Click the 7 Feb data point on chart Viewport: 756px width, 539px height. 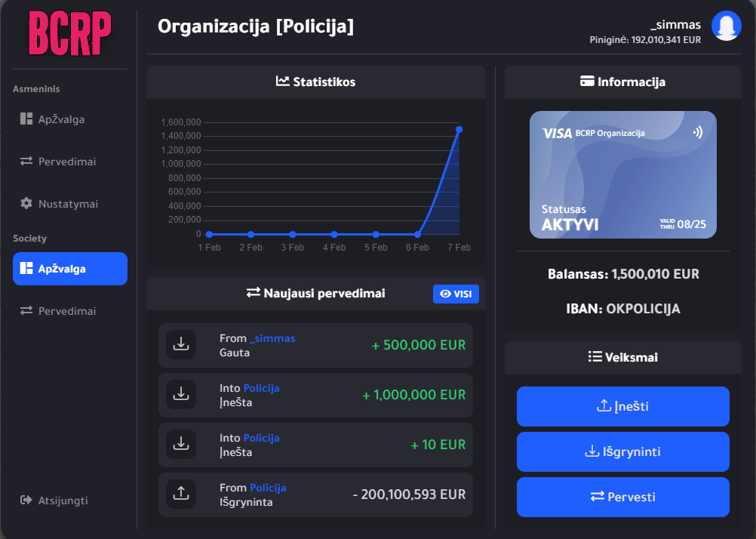click(459, 129)
